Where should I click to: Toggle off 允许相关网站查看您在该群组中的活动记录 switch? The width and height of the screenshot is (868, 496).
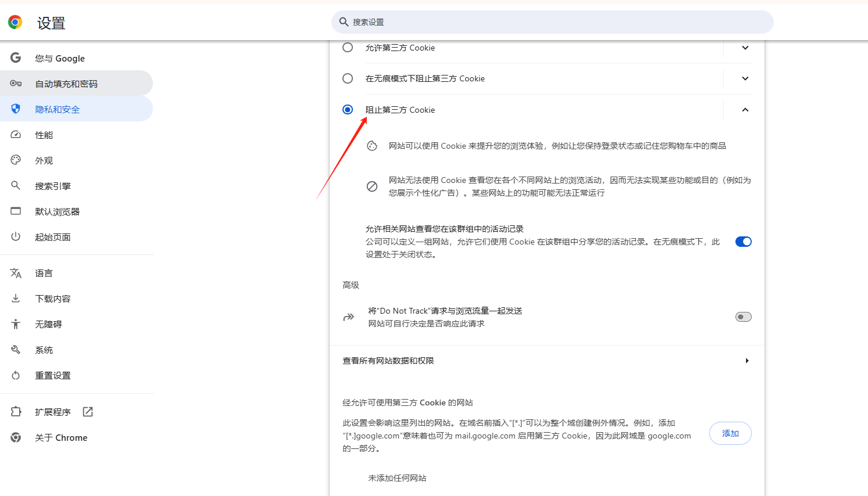(x=744, y=242)
